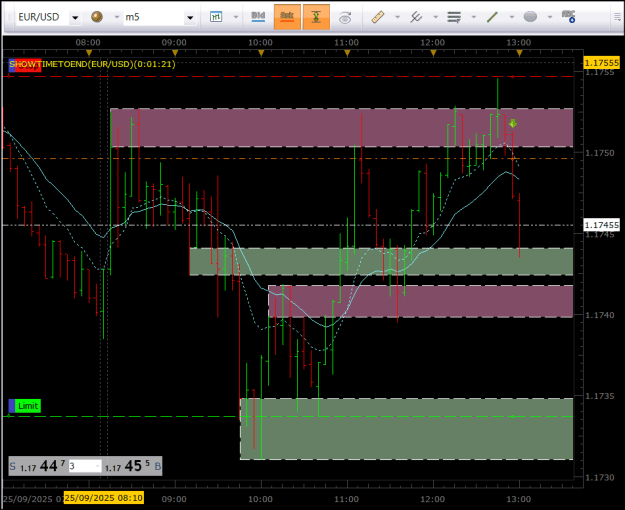The height and width of the screenshot is (510, 625).
Task: Select the ruler measure tool
Action: tap(378, 17)
